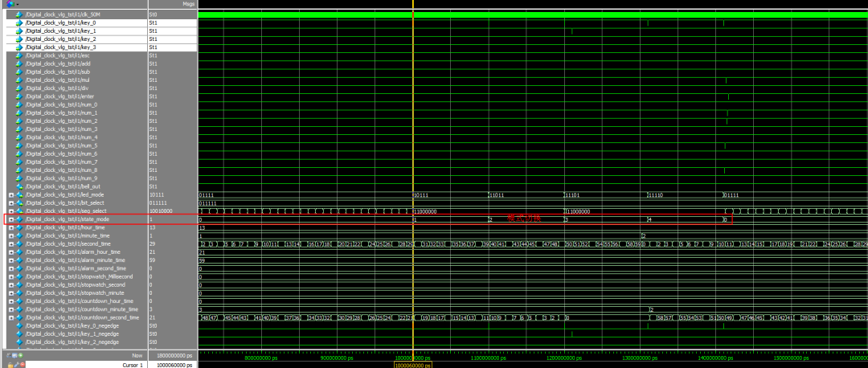Click the num_5 signal icon
Screen dimensions: 868x368
19,145
